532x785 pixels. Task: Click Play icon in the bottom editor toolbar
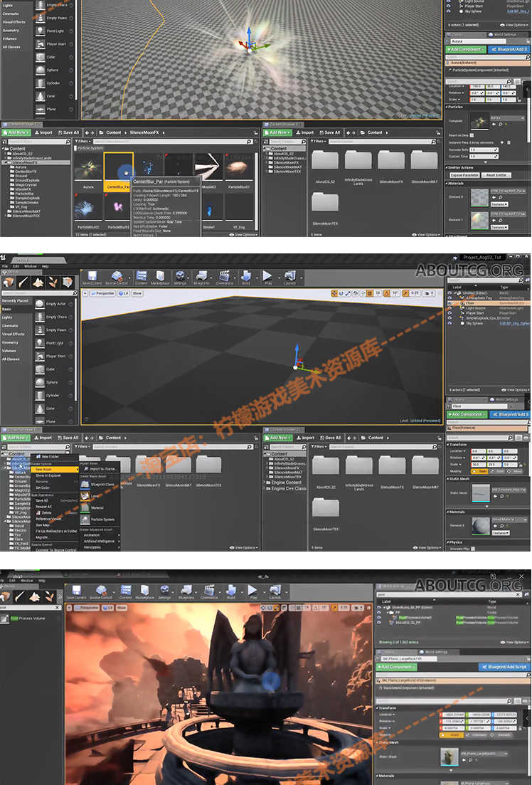click(x=252, y=591)
